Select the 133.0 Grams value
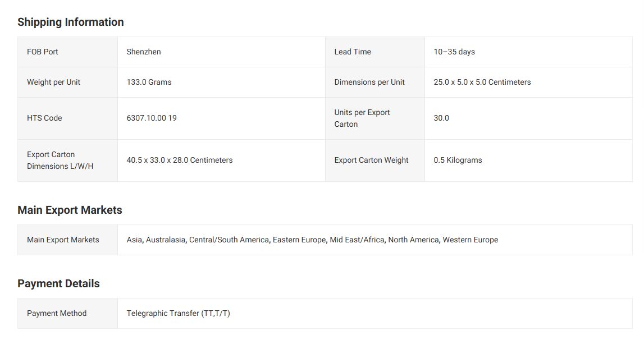Image resolution: width=644 pixels, height=349 pixels. point(149,82)
